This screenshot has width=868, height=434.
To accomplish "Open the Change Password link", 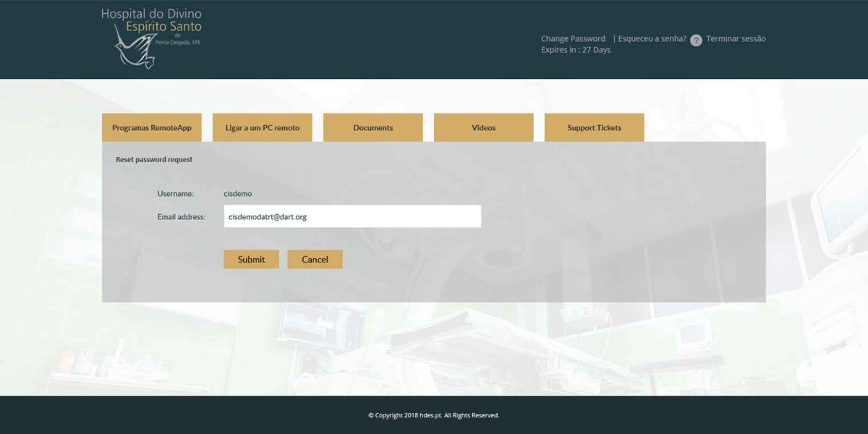I will point(573,39).
